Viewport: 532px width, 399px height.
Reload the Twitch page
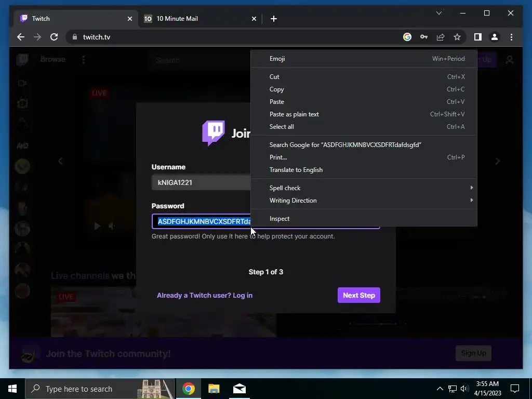(54, 37)
